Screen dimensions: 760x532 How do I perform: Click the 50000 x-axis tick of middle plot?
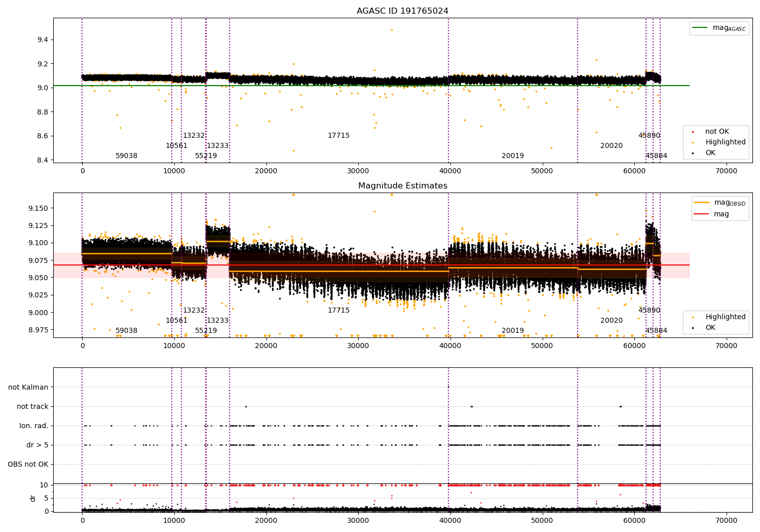click(542, 346)
